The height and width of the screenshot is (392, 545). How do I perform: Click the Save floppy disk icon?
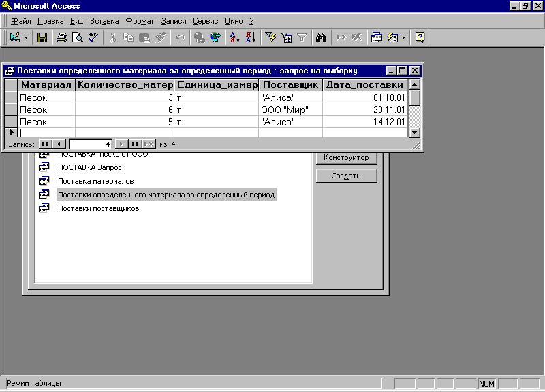(42, 37)
